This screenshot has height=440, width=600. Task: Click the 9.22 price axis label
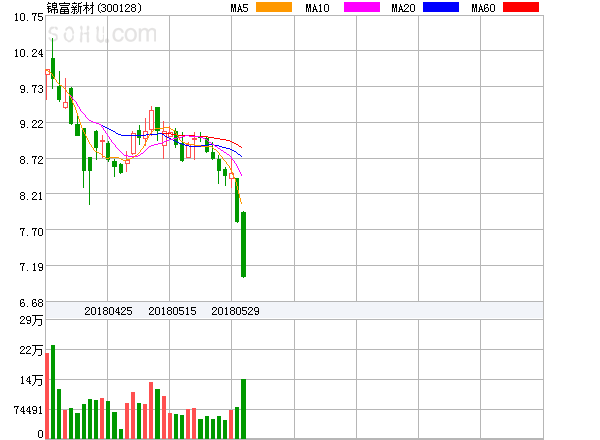pos(31,124)
